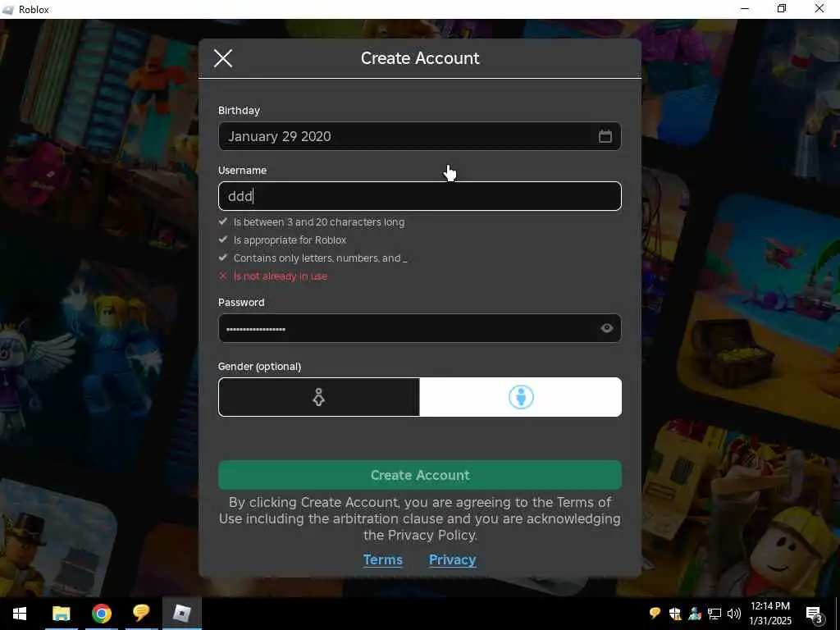The width and height of the screenshot is (840, 630).
Task: Click the yellow chat tray icon
Action: [x=654, y=614]
